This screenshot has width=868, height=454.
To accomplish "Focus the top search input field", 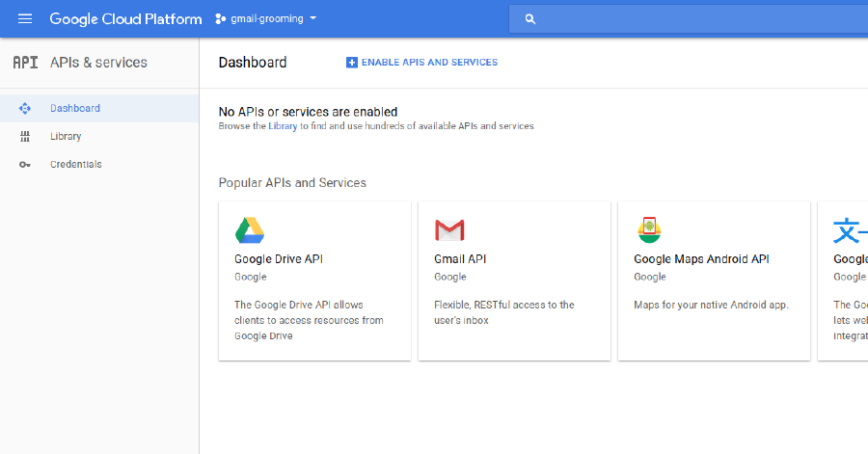I will point(689,19).
